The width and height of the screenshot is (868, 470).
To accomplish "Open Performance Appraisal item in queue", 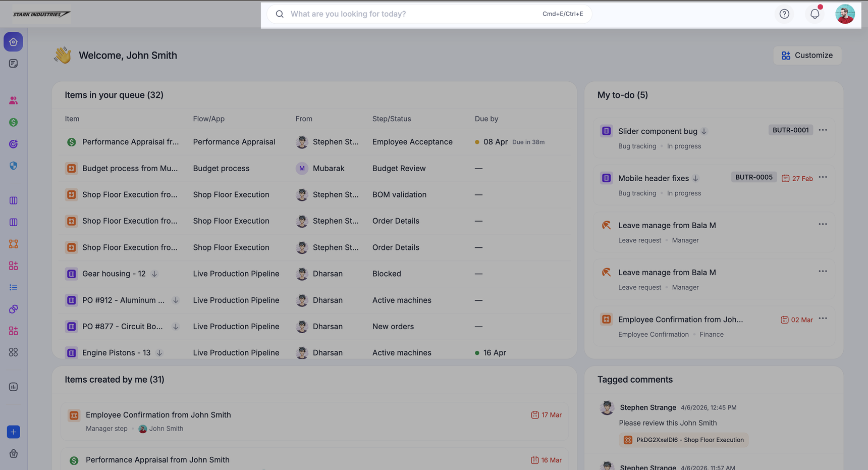I will 130,142.
